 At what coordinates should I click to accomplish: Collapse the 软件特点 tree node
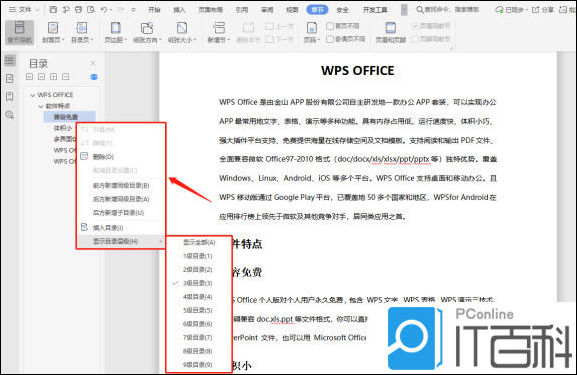(x=41, y=106)
